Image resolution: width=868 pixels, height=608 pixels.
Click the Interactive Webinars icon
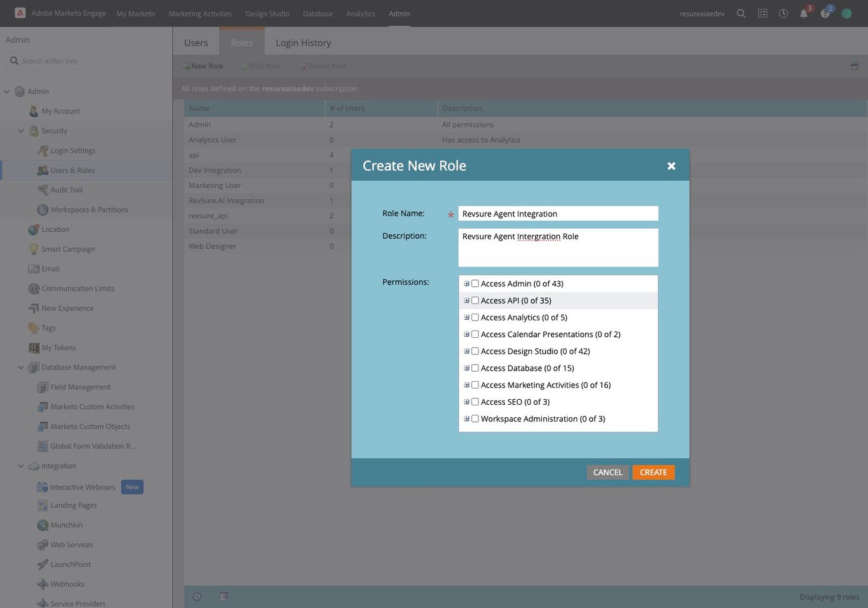click(43, 487)
